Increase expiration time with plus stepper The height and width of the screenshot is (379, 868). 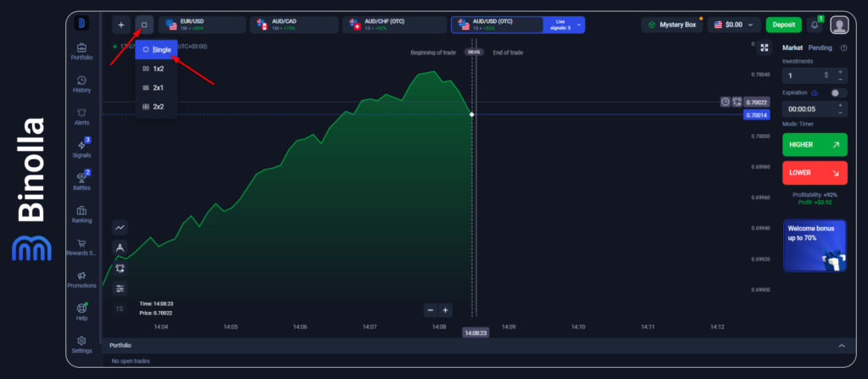point(840,105)
